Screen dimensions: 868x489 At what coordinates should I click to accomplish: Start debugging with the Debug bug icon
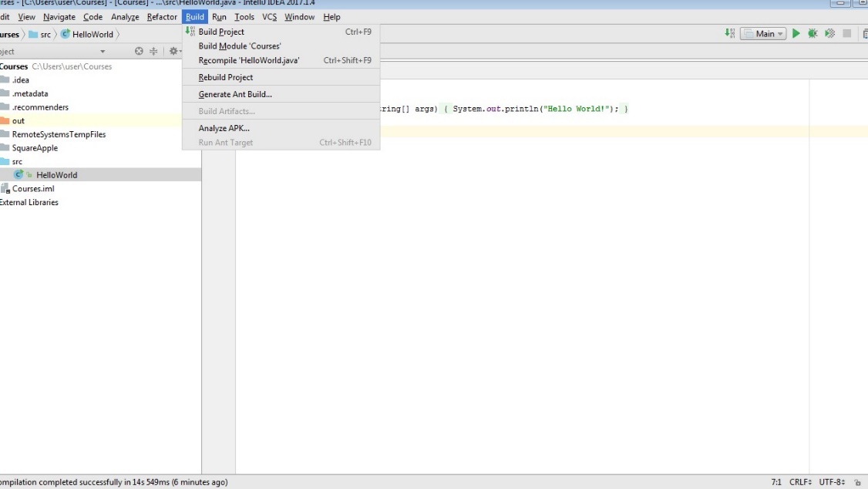pos(812,33)
